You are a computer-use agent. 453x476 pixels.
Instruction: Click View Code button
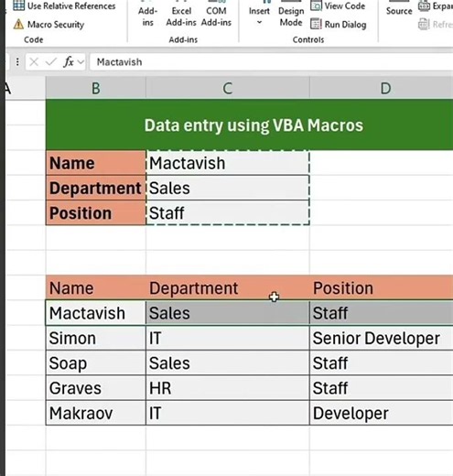(338, 5)
